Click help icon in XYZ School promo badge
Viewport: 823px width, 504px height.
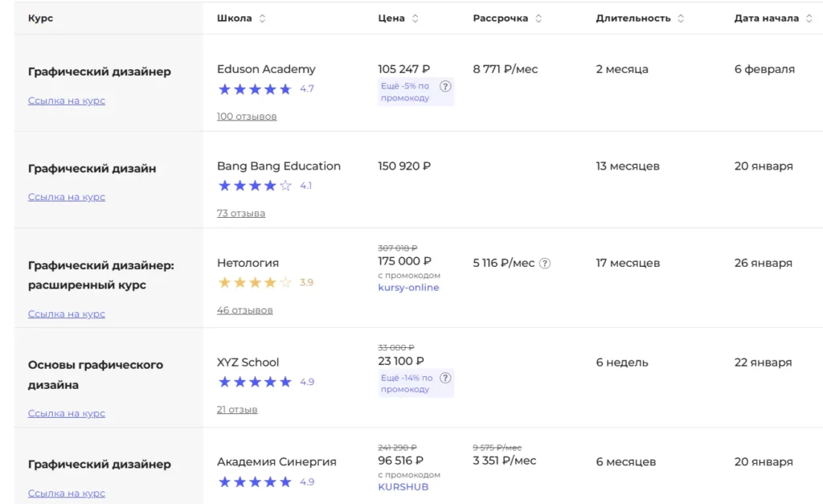(x=445, y=379)
